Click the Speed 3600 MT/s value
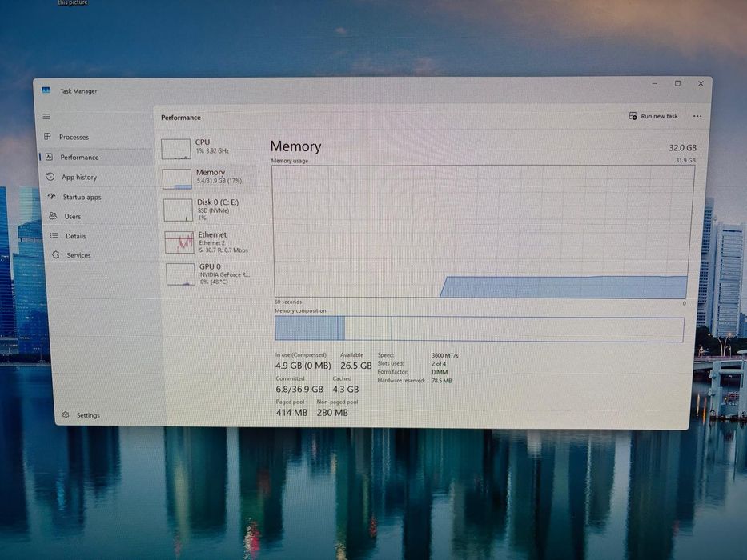The height and width of the screenshot is (560, 747). [x=445, y=356]
